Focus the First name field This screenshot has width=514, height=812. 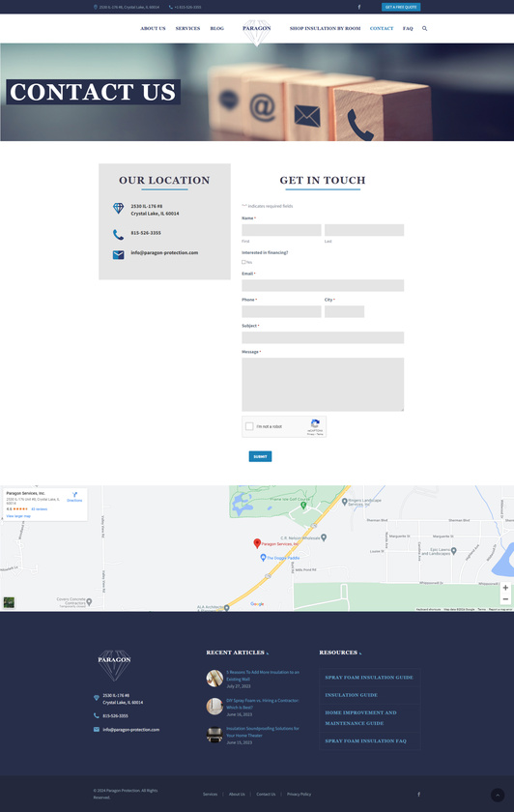click(281, 230)
